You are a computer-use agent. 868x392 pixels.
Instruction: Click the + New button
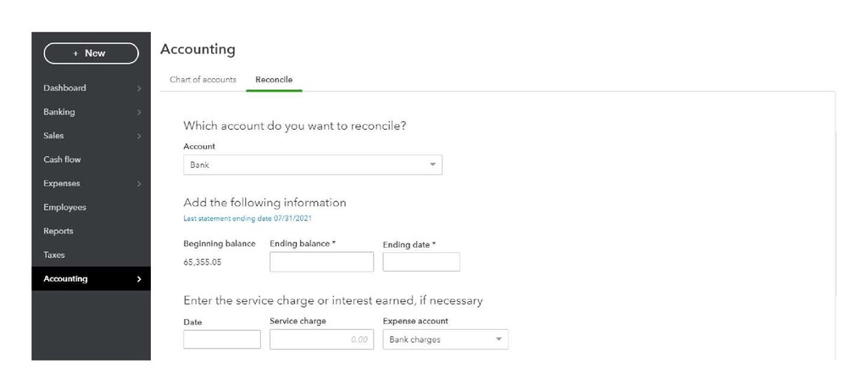[x=91, y=53]
